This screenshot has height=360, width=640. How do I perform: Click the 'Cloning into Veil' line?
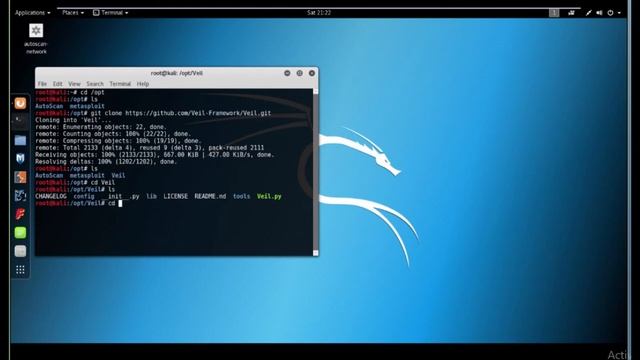click(73, 120)
